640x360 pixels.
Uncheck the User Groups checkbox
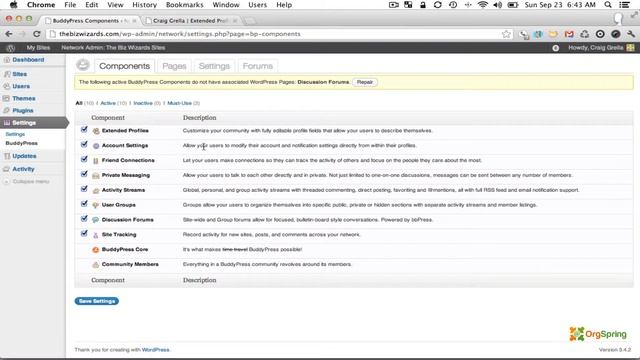pyautogui.click(x=84, y=204)
